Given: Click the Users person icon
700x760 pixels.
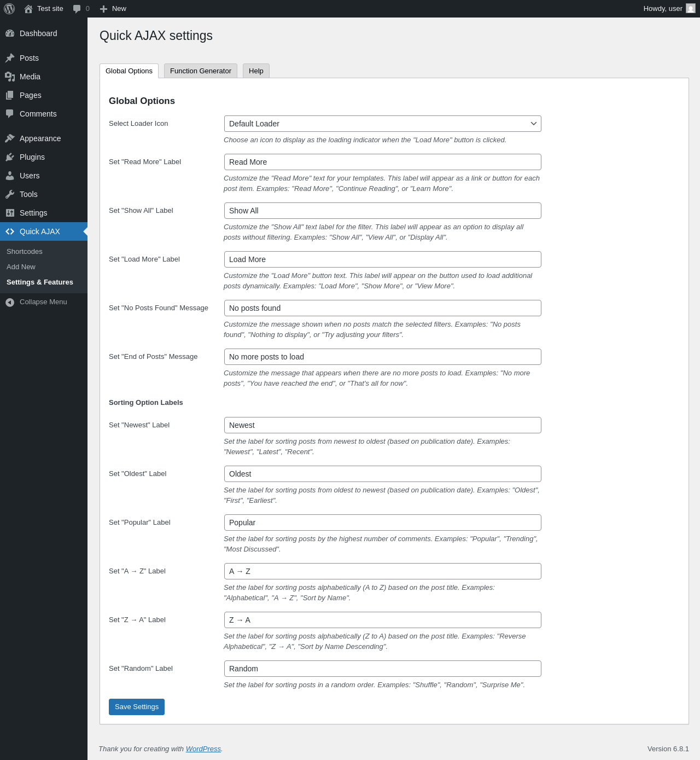Looking at the screenshot, I should [10, 176].
